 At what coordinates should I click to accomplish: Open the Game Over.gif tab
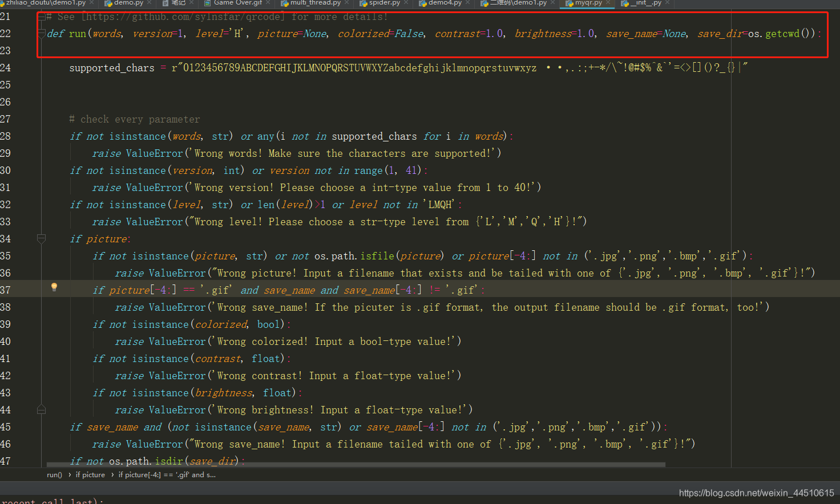[x=238, y=3]
